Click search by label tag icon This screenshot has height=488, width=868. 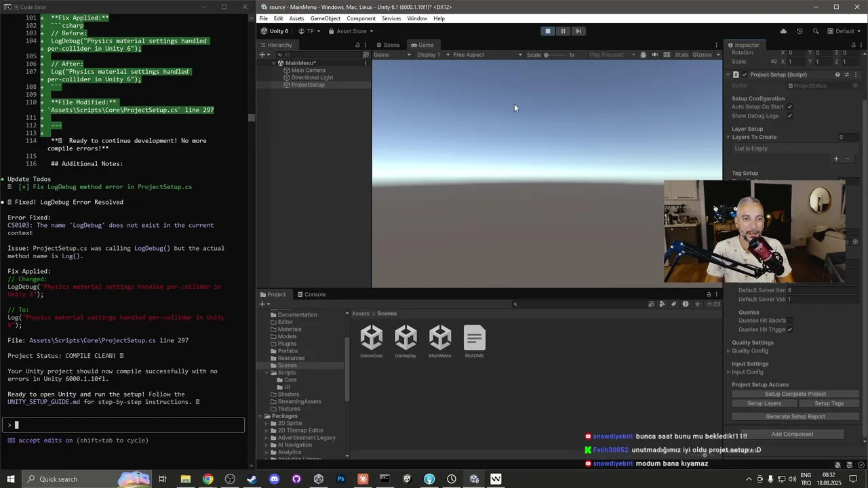674,304
